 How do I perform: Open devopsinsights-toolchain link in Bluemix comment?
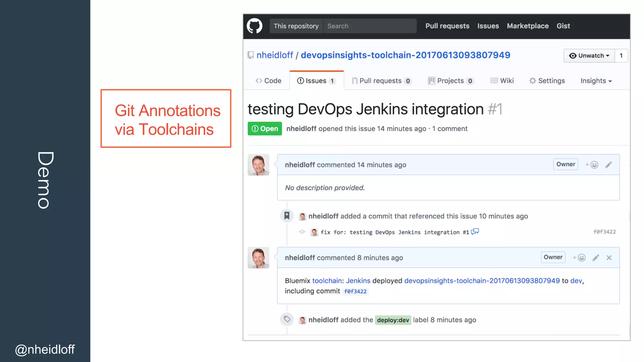(482, 281)
